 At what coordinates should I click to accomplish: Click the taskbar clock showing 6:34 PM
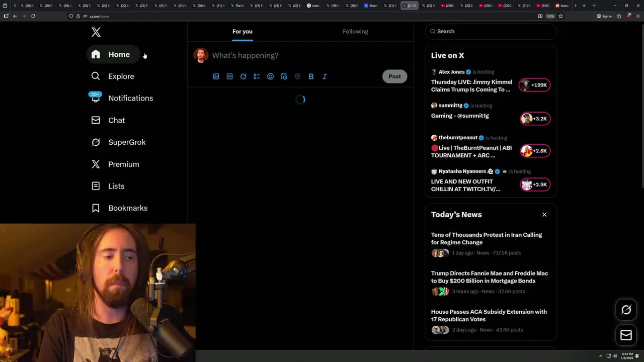[627, 356]
